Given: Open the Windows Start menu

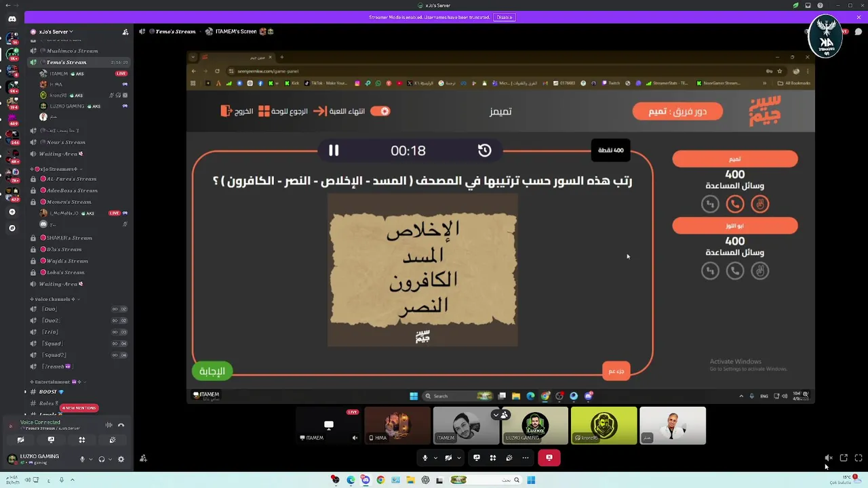Looking at the screenshot, I should 531,480.
